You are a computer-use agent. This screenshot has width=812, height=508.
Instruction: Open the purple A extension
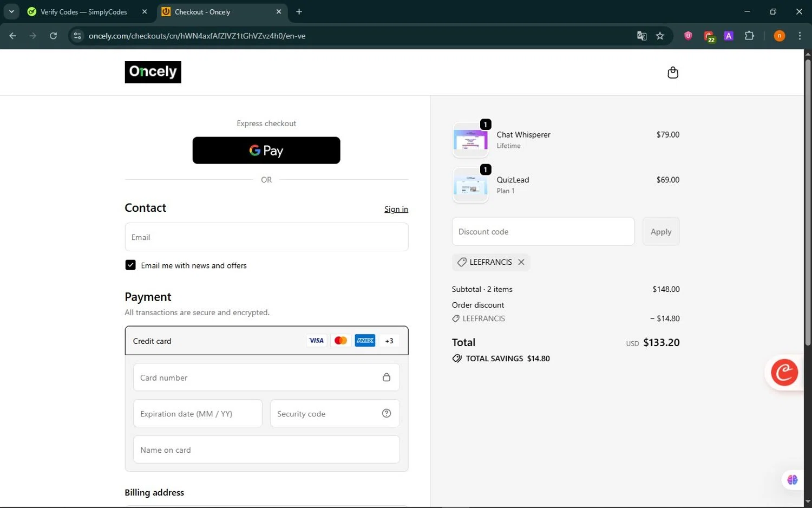[x=729, y=36]
